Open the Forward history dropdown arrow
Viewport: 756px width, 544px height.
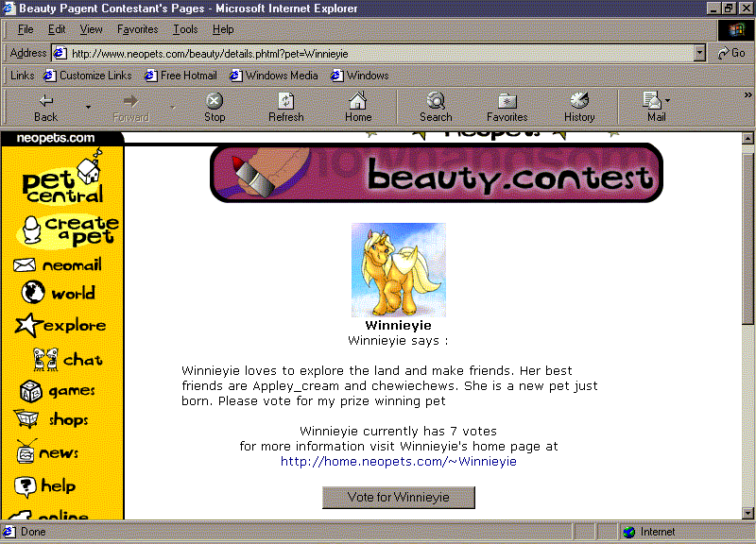173,107
